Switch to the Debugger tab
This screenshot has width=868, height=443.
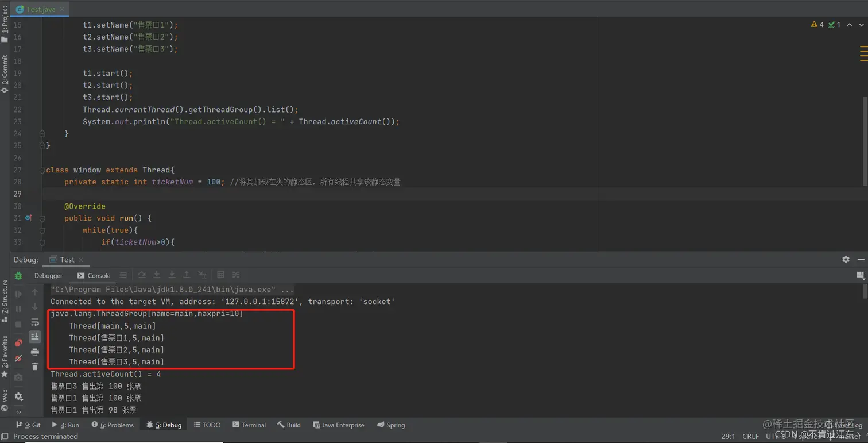(x=48, y=276)
